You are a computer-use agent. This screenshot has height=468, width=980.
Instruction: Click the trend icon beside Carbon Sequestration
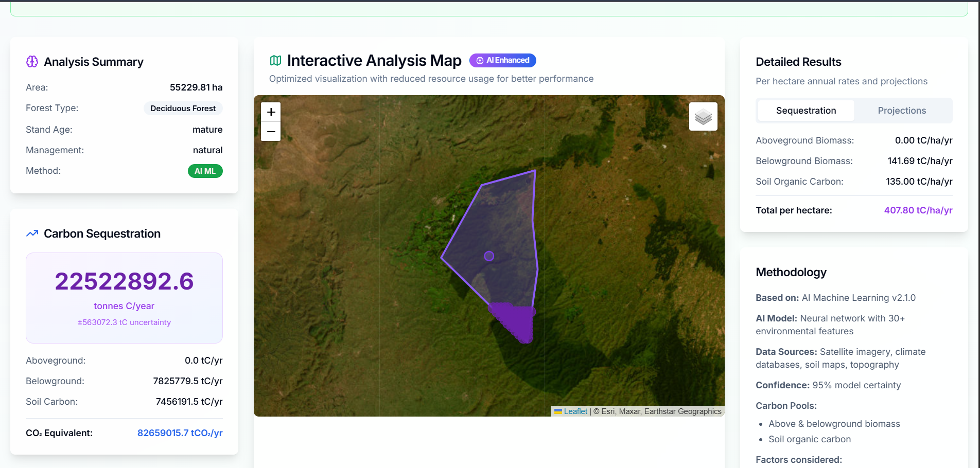pos(32,233)
